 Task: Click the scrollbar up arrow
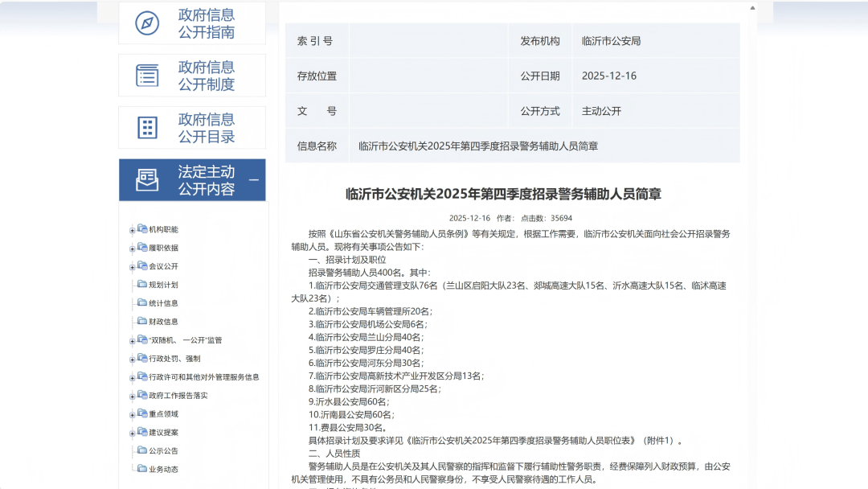click(752, 8)
